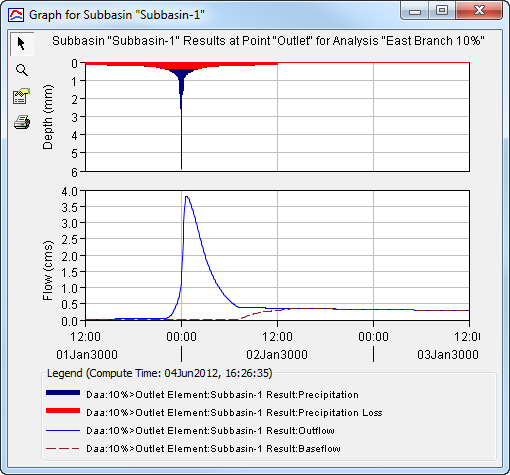Click the HEC-HMS window title icon
The height and width of the screenshot is (475, 510).
click(16, 15)
